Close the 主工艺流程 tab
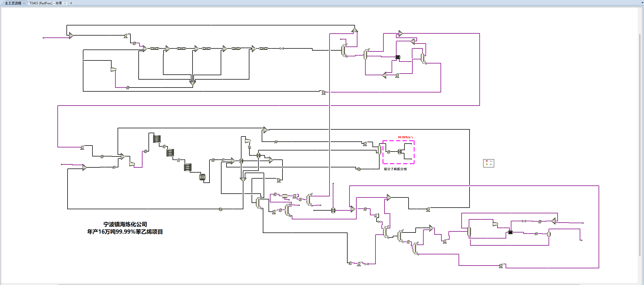This screenshot has width=644, height=285. [x=24, y=3]
